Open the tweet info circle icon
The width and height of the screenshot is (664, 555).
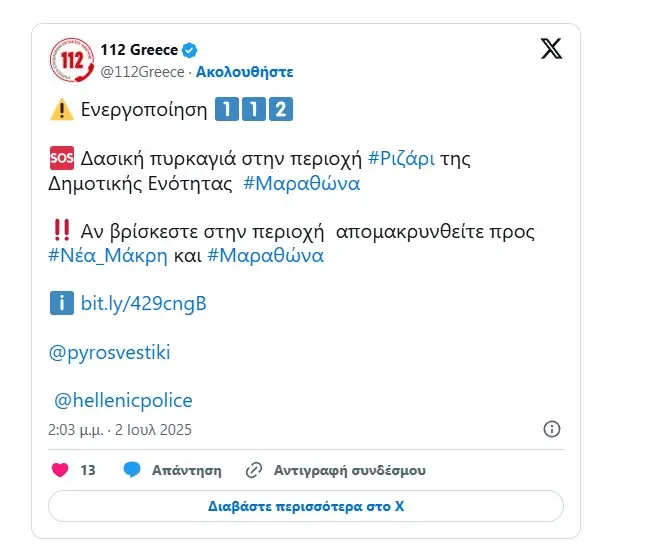click(x=551, y=429)
